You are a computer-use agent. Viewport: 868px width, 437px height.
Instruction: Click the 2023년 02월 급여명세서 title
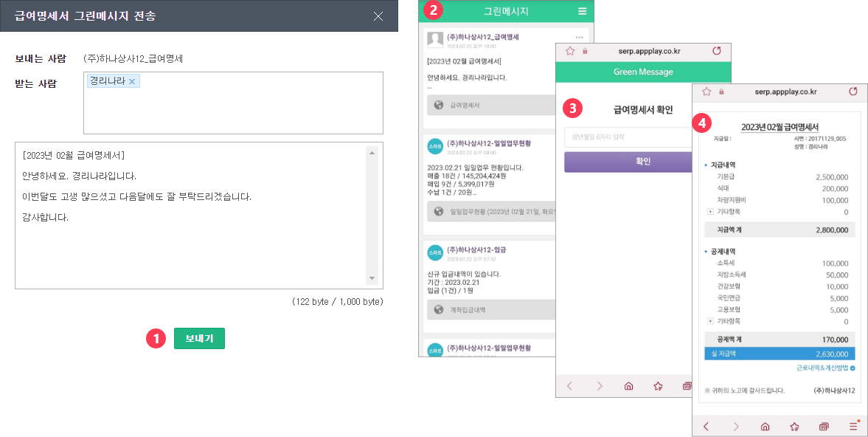coord(780,127)
